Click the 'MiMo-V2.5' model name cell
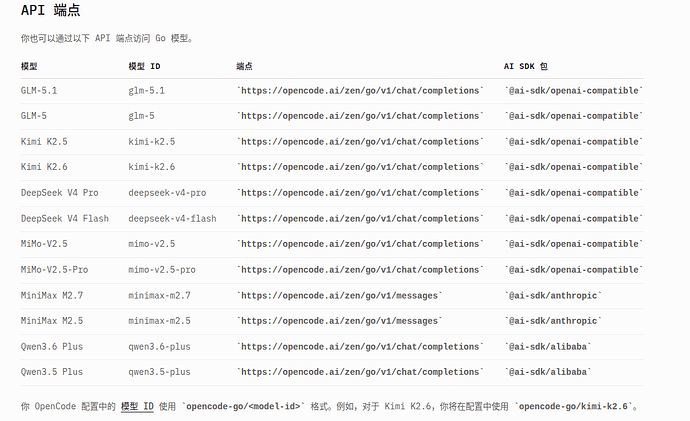This screenshot has height=421, width=690. tap(44, 244)
